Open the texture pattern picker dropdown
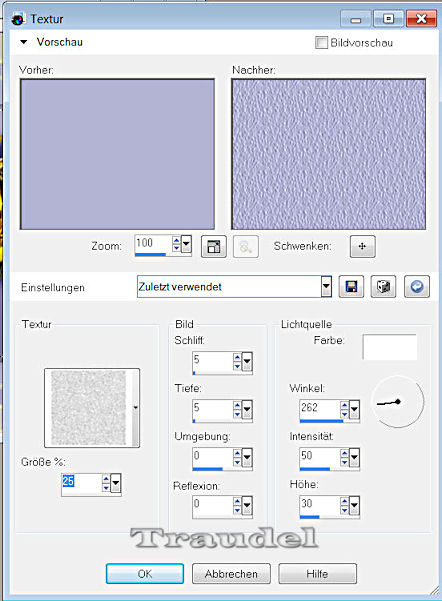The width and height of the screenshot is (442, 601). pos(135,408)
